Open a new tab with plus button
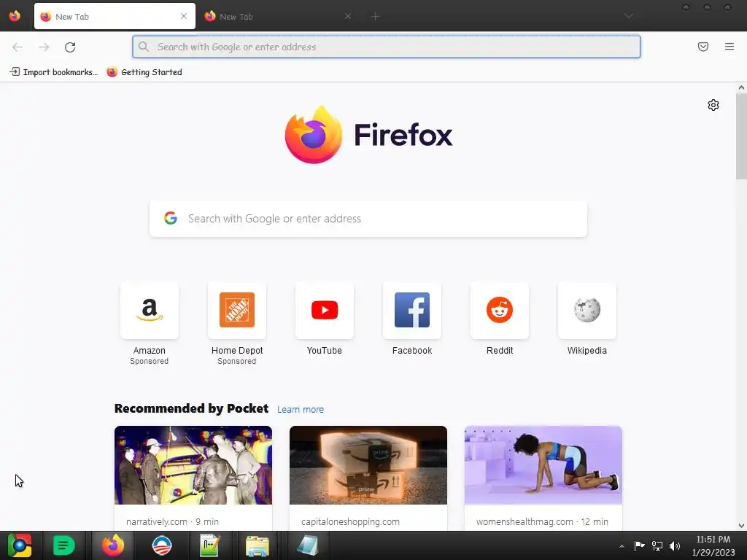This screenshot has width=747, height=560. point(376,16)
